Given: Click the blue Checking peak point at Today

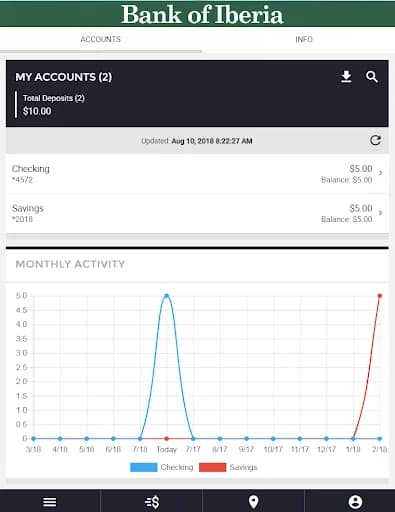Looking at the screenshot, I should tap(167, 296).
